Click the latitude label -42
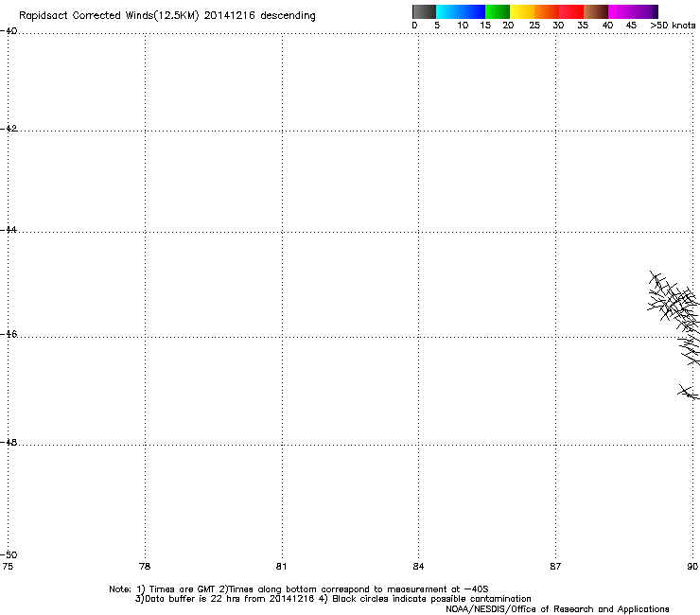This screenshot has width=700, height=615. click(9, 129)
